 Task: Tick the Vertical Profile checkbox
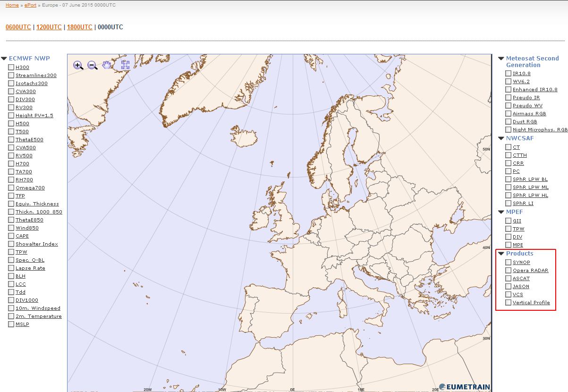point(508,302)
